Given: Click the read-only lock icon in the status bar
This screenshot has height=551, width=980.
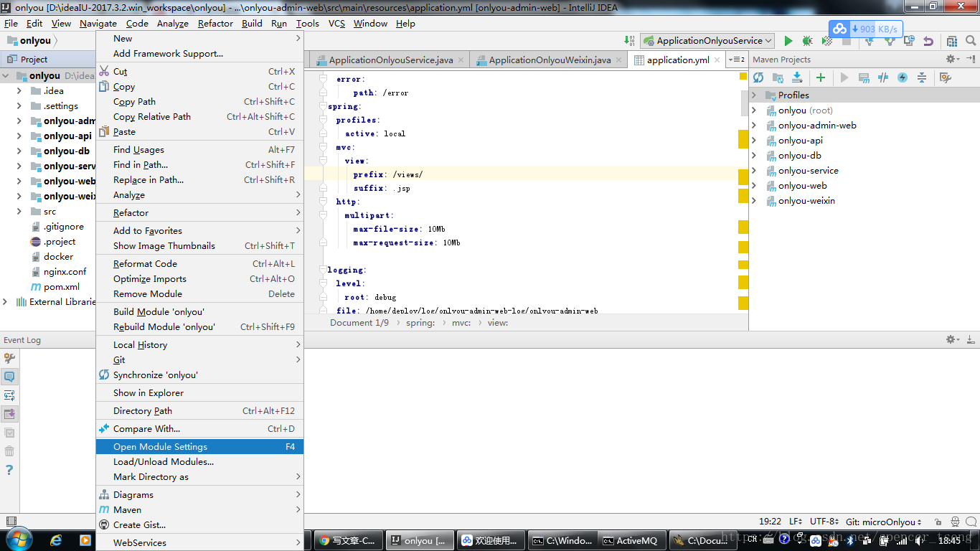Looking at the screenshot, I should [x=938, y=522].
